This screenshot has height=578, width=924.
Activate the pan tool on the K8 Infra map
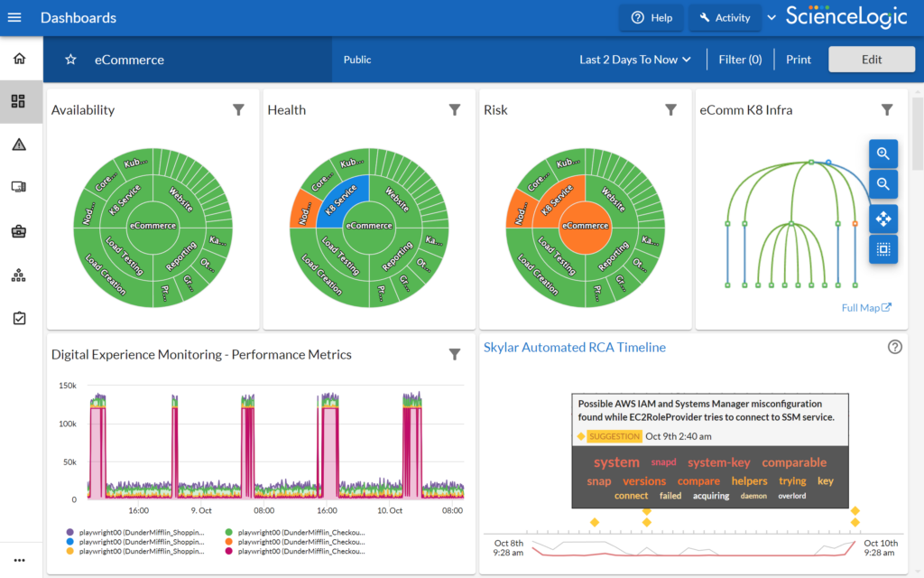tap(883, 219)
